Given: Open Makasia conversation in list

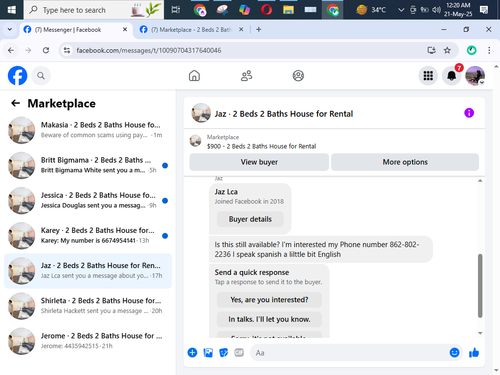Looking at the screenshot, I should (88, 130).
